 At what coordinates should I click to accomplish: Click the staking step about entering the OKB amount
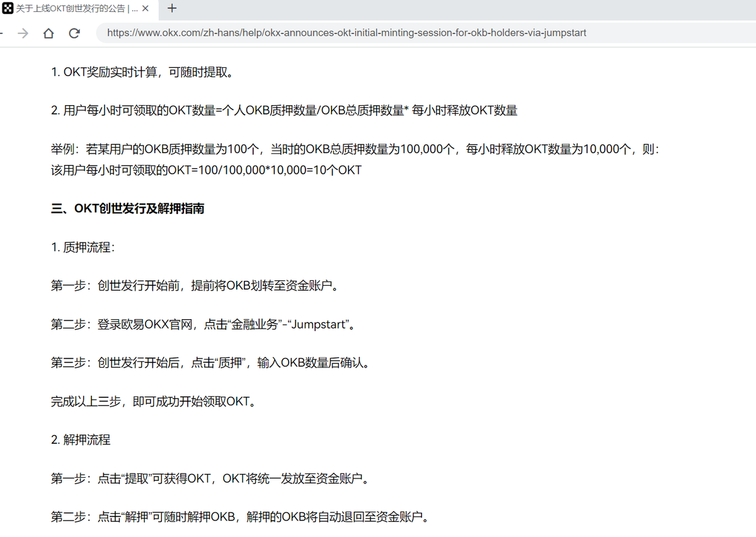pyautogui.click(x=210, y=363)
